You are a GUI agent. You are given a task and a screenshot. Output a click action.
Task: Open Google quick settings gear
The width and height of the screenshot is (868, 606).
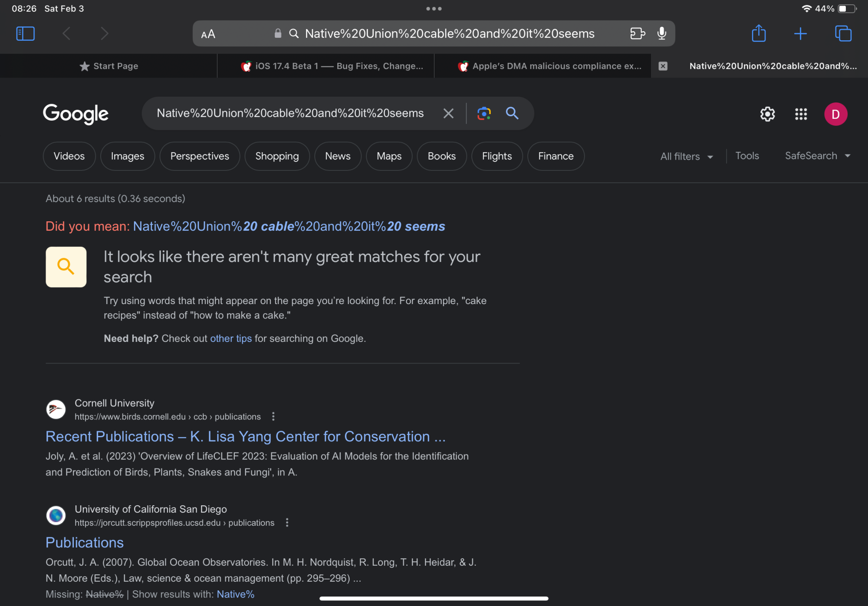point(767,114)
